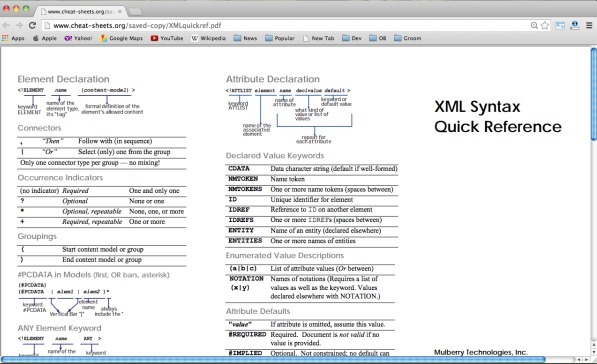Image resolution: width=597 pixels, height=364 pixels.
Task: Expand the Popular bookmarks folder
Action: coord(280,38)
